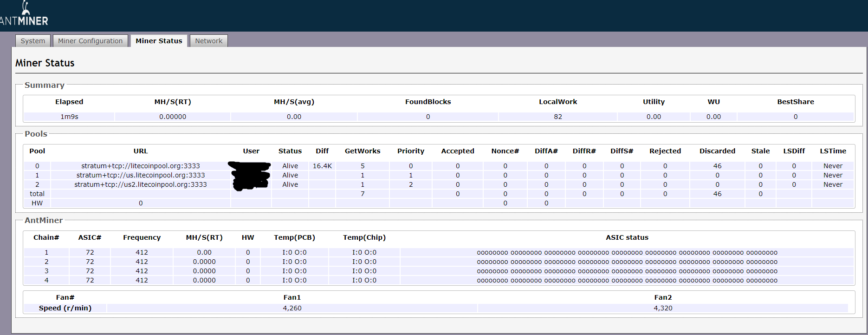This screenshot has height=335, width=868.
Task: Click the Frequency column header
Action: click(x=142, y=237)
